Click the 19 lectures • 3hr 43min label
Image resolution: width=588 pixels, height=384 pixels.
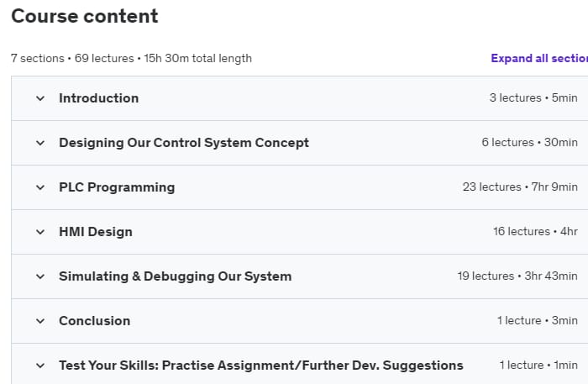517,276
